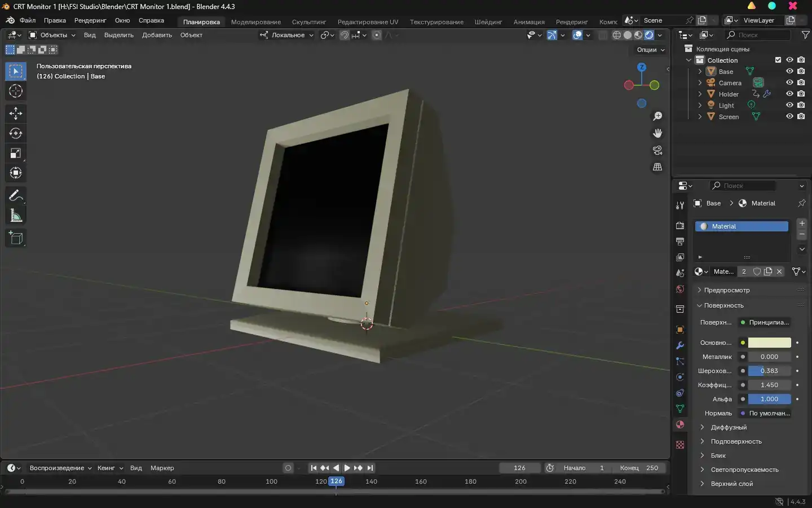Viewport: 812px width, 508px height.
Task: Switch perspective/orthographic grid icon
Action: tap(657, 167)
